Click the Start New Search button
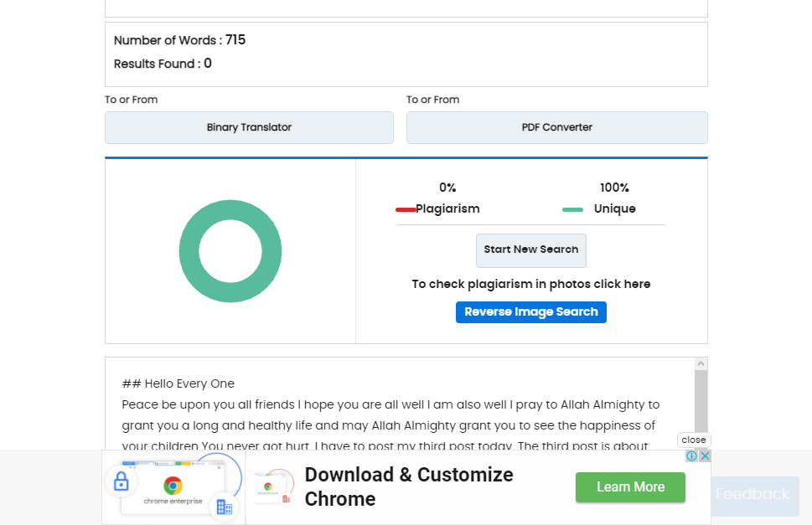 coord(530,250)
